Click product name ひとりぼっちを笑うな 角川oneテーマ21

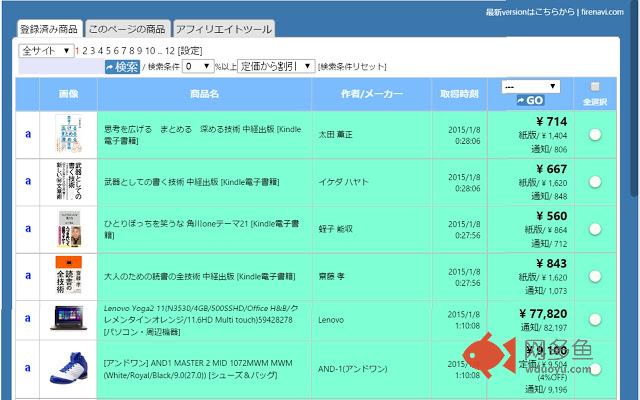click(x=202, y=229)
